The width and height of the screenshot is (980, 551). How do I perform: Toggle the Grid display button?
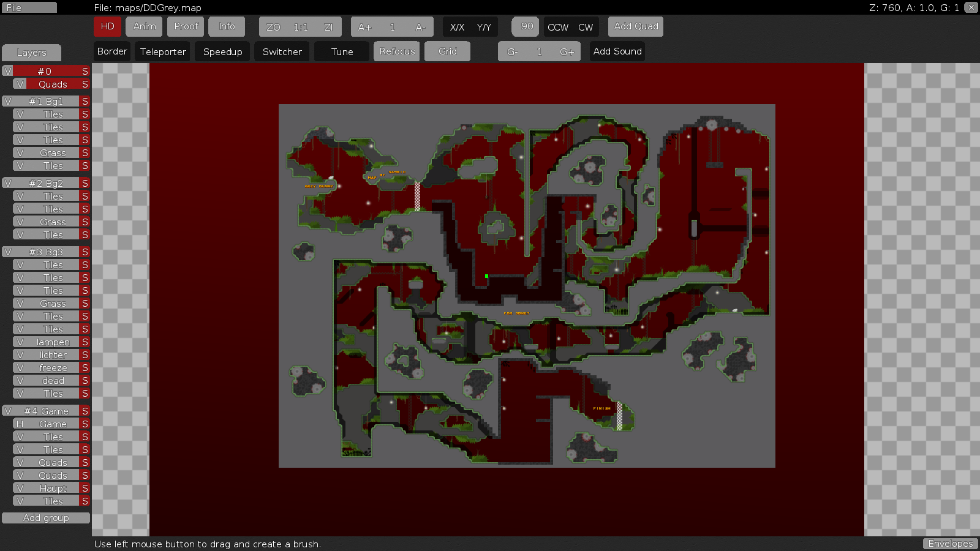click(447, 51)
